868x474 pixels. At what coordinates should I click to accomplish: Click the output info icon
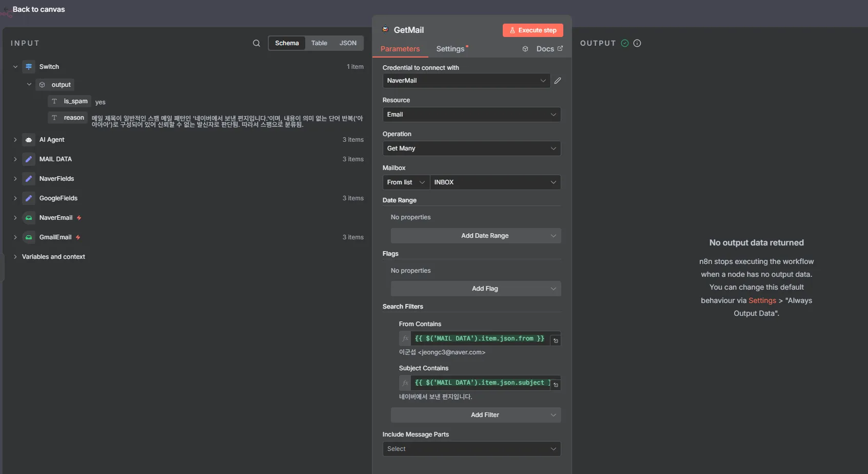[637, 43]
